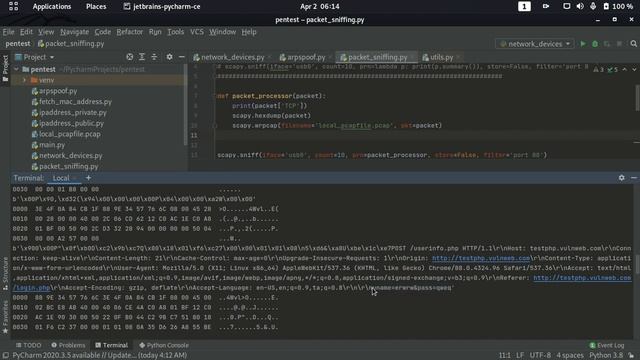Open the Event Log

[607, 345]
